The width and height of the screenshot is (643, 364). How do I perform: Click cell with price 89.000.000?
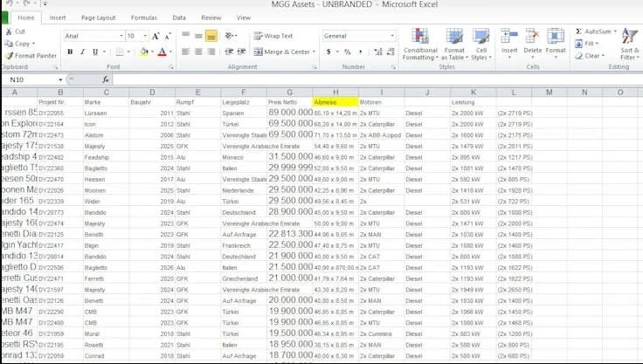coord(290,113)
